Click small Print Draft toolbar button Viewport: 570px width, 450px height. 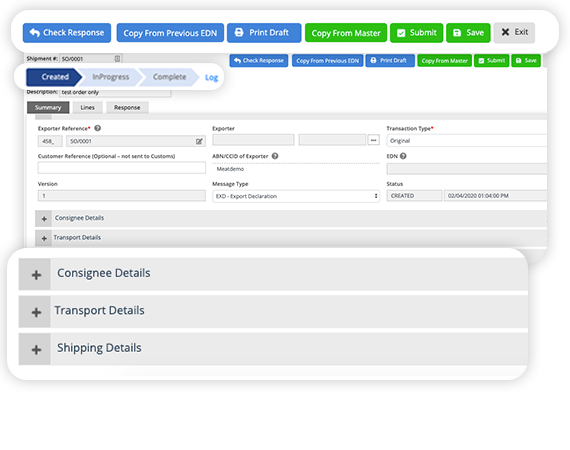click(x=390, y=61)
